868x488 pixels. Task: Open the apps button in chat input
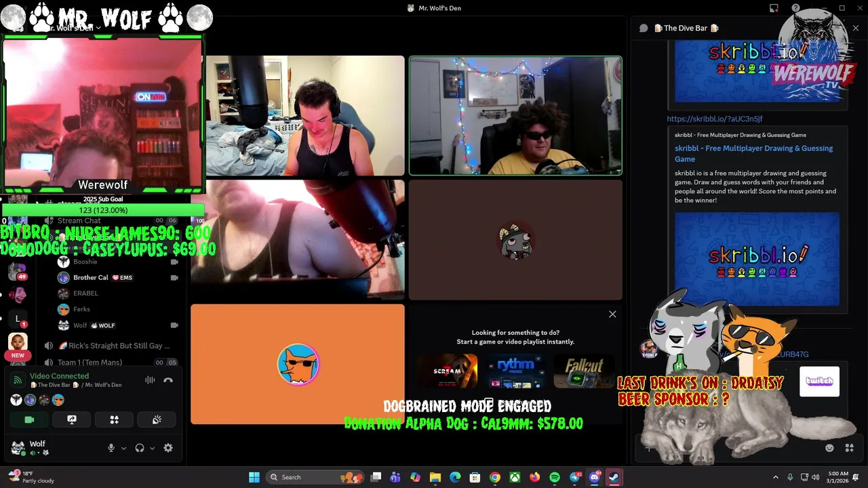click(x=849, y=448)
